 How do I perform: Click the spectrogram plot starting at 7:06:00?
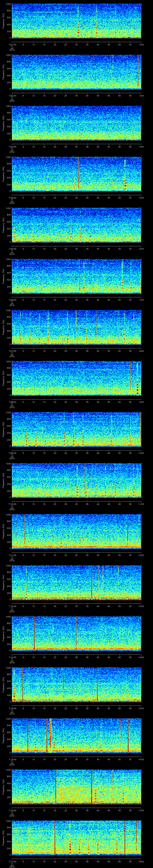[76, 276]
